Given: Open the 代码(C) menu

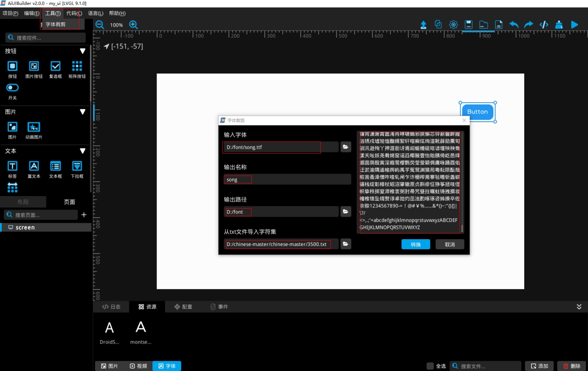Looking at the screenshot, I should click(74, 13).
